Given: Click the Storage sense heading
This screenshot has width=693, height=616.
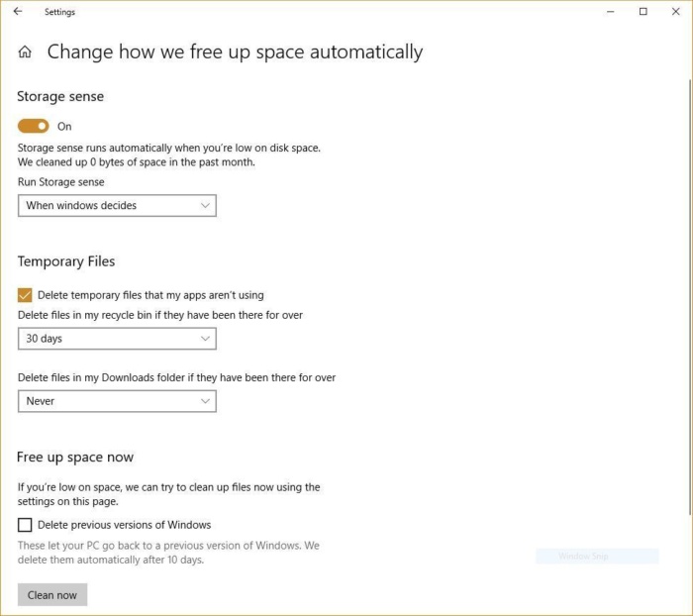Looking at the screenshot, I should 60,96.
